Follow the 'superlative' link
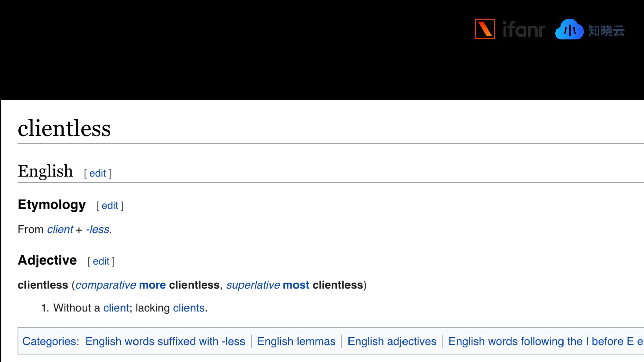 click(x=253, y=285)
